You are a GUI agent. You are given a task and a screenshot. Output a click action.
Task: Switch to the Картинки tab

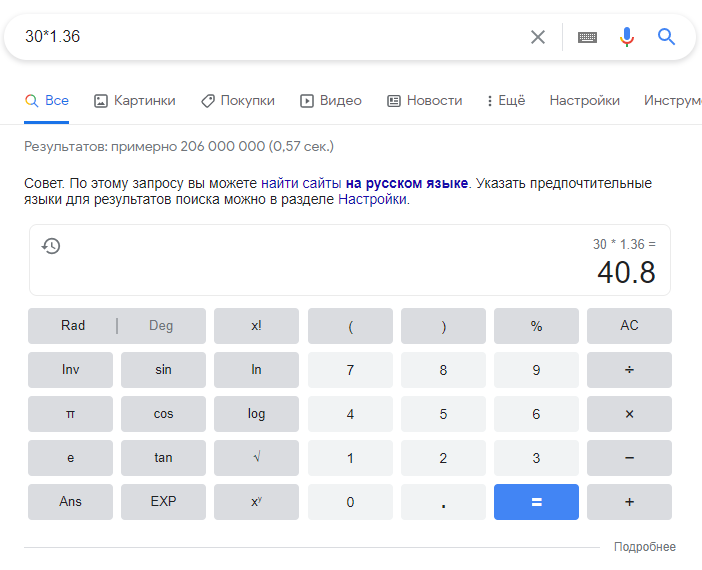(135, 100)
